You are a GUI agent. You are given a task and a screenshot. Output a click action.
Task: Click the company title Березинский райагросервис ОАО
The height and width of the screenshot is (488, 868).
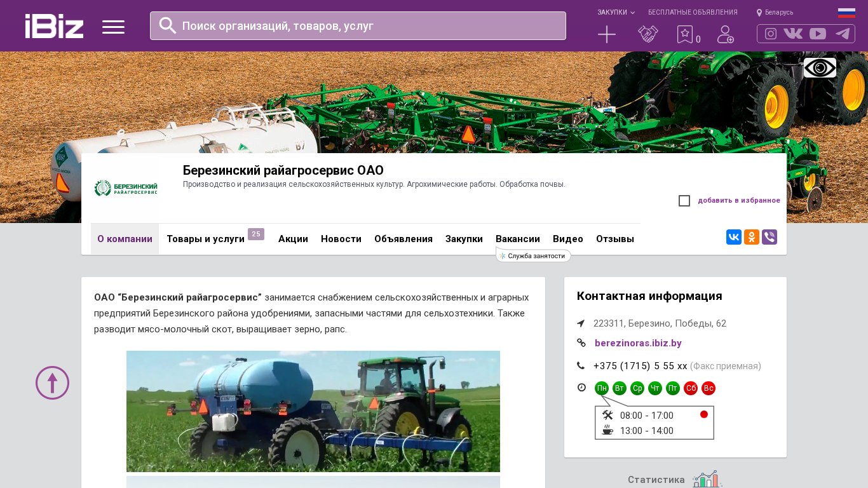click(283, 170)
